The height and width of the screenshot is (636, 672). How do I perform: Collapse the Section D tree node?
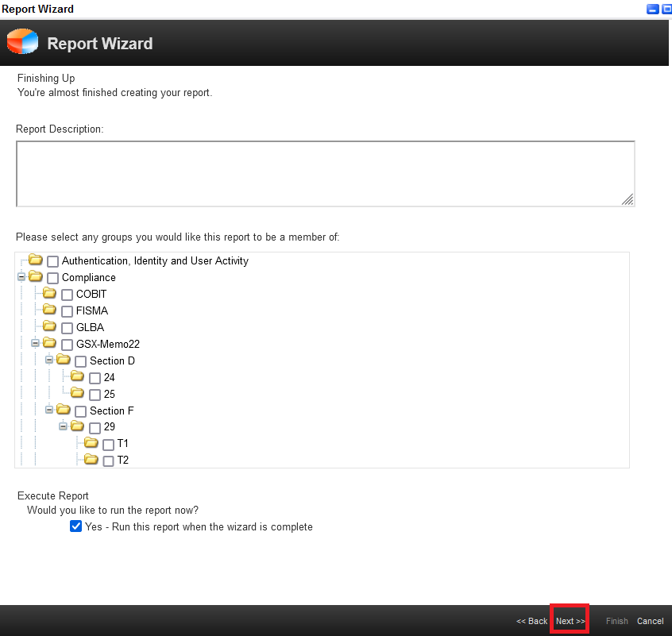[x=49, y=360]
